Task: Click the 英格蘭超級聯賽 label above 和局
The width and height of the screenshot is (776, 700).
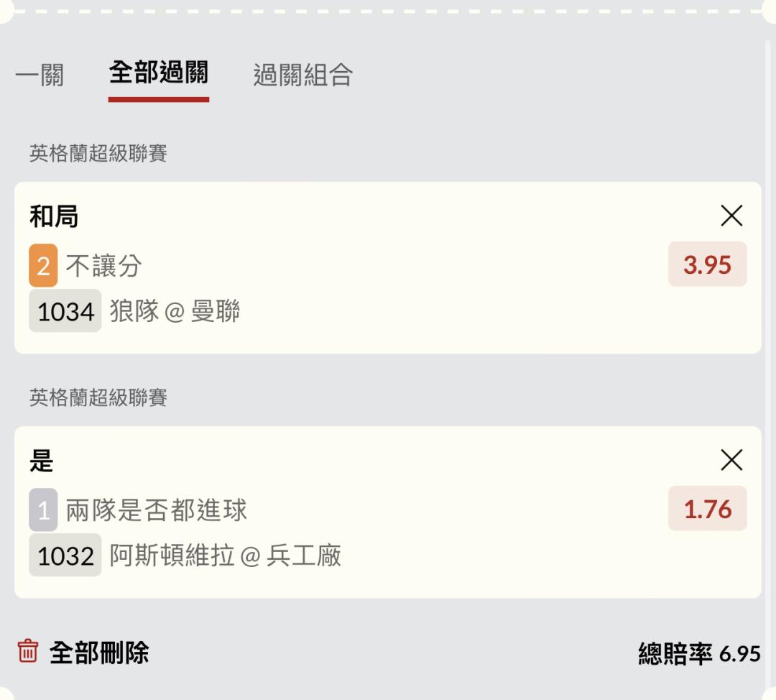Action: point(98,154)
